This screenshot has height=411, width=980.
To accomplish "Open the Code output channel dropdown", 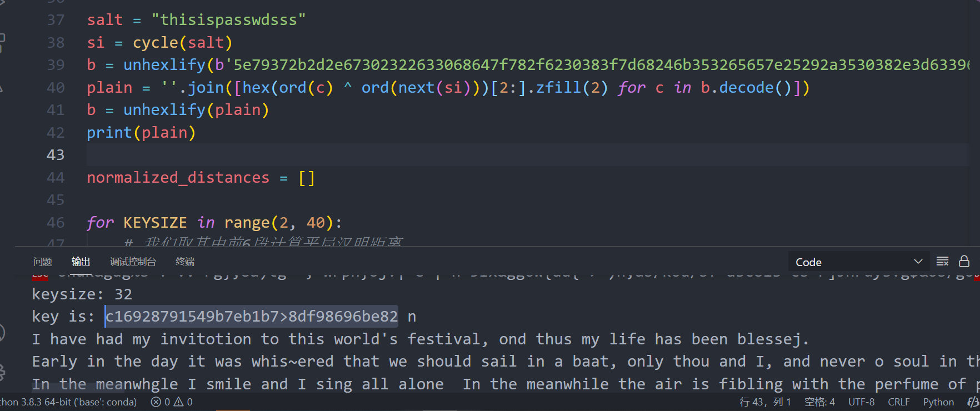I will coord(858,262).
